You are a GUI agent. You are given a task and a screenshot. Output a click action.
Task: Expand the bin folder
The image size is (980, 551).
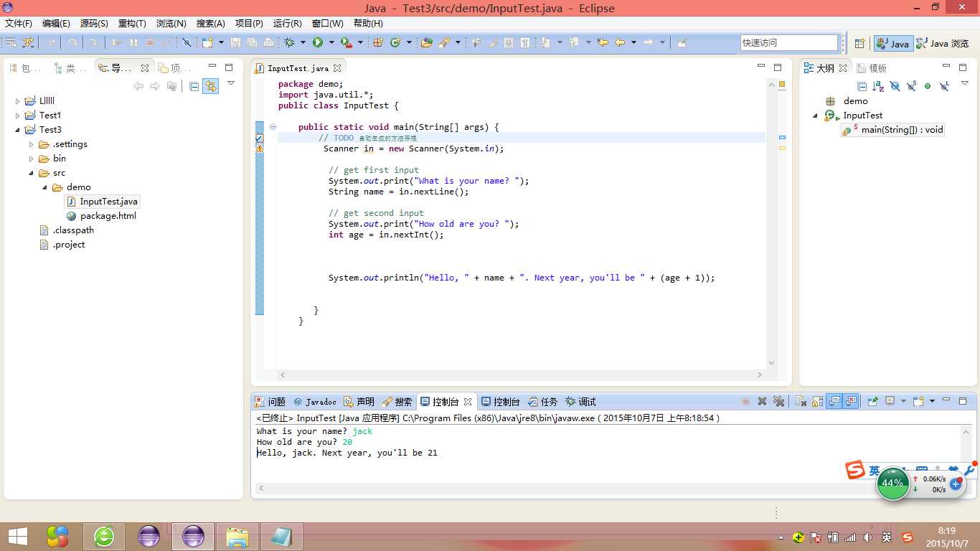coord(32,159)
